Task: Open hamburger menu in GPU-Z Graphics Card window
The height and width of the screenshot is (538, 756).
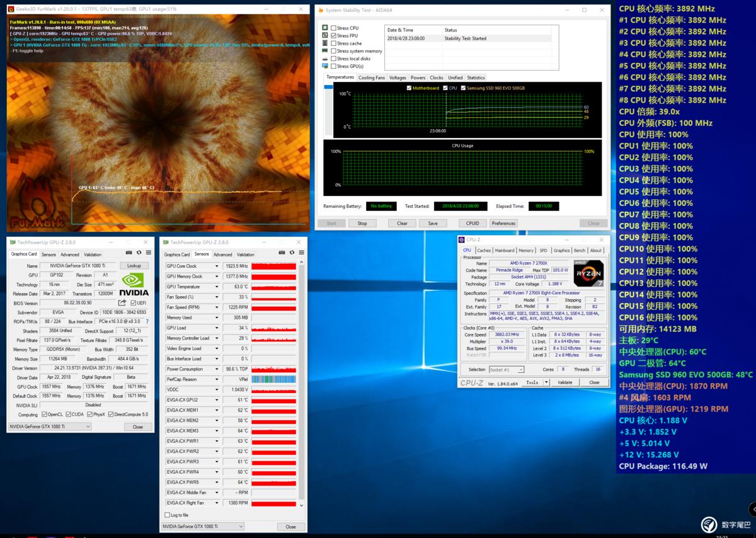Action: [x=149, y=253]
